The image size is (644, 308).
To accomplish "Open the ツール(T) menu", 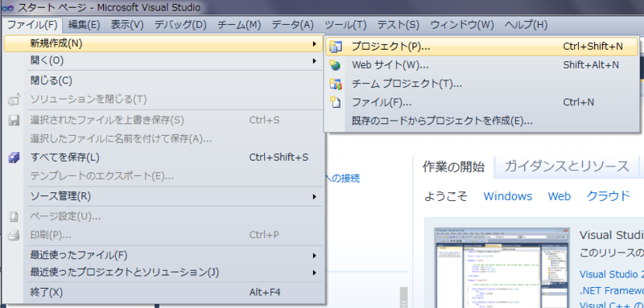I will pos(345,25).
